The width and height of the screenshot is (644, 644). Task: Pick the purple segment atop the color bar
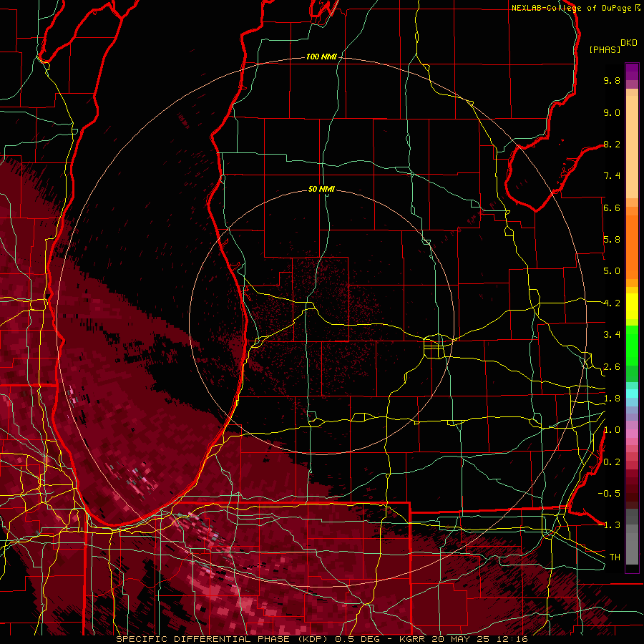point(632,72)
